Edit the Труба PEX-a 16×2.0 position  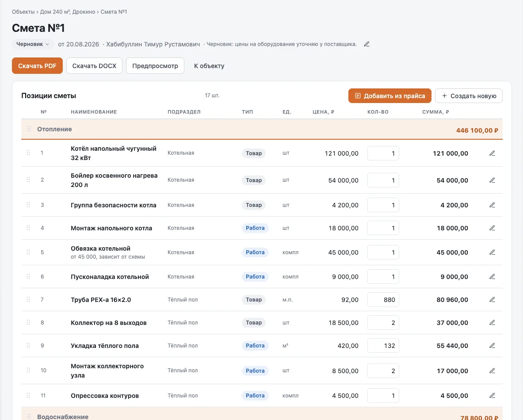coord(492,300)
